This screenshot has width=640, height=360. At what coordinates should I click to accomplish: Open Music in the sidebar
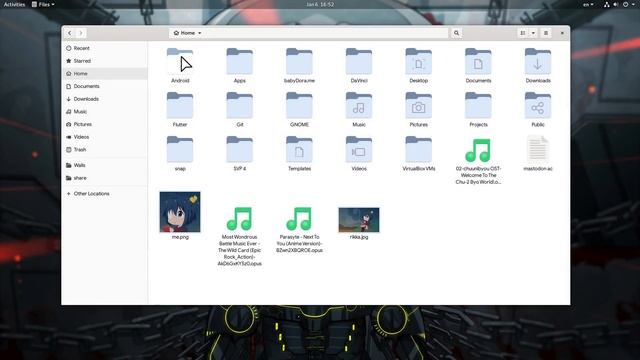104,111
